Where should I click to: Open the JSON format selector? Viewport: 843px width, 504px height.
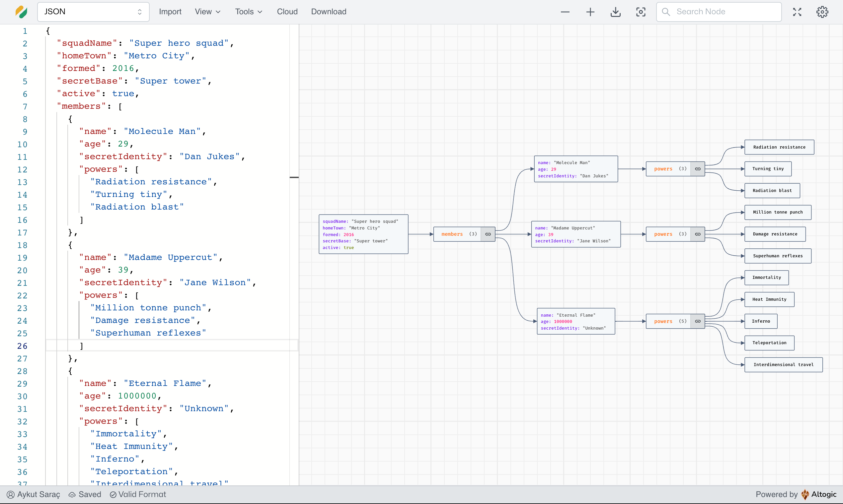pos(93,12)
